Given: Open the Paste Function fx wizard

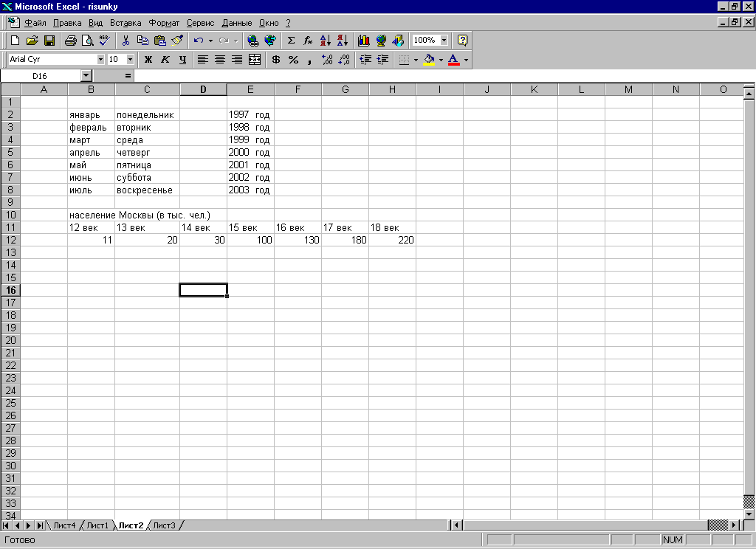Looking at the screenshot, I should pyautogui.click(x=308, y=41).
